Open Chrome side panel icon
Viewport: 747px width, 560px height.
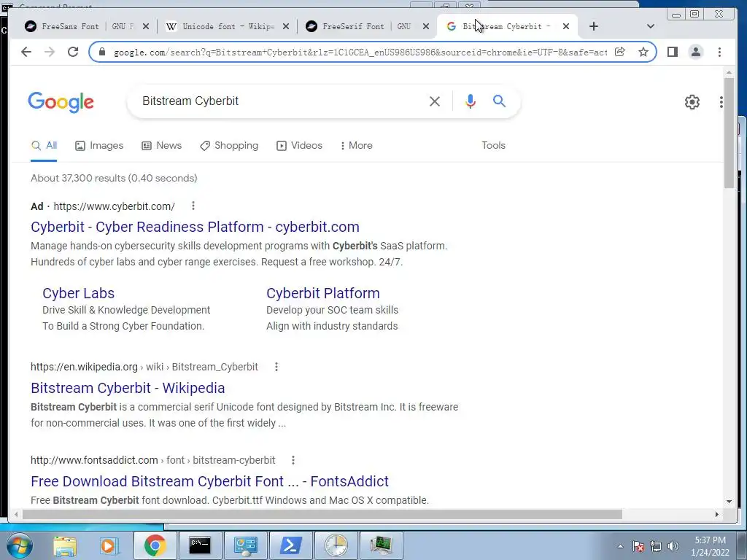672,52
